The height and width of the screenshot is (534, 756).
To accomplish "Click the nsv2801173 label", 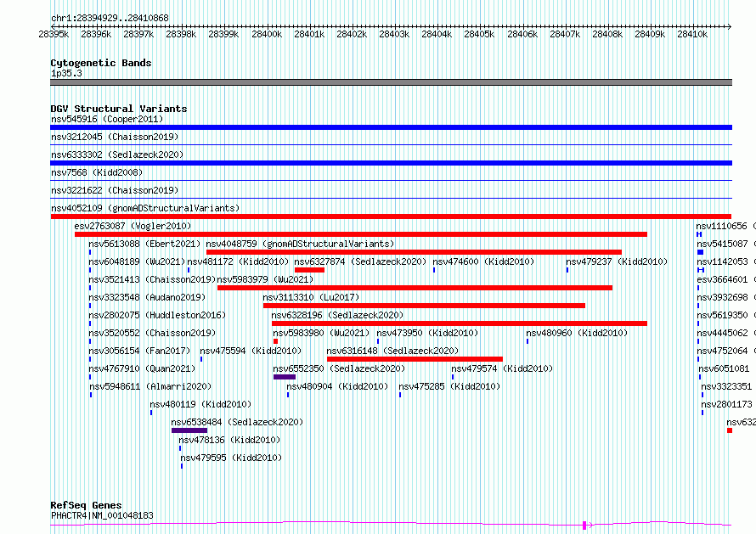I will tap(726, 404).
